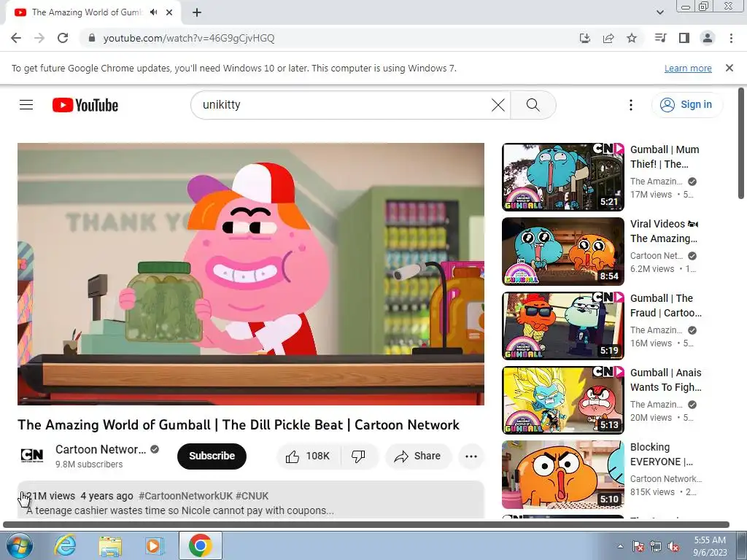The height and width of the screenshot is (560, 747).
Task: Show hidden tray icons arrow
Action: (x=620, y=546)
